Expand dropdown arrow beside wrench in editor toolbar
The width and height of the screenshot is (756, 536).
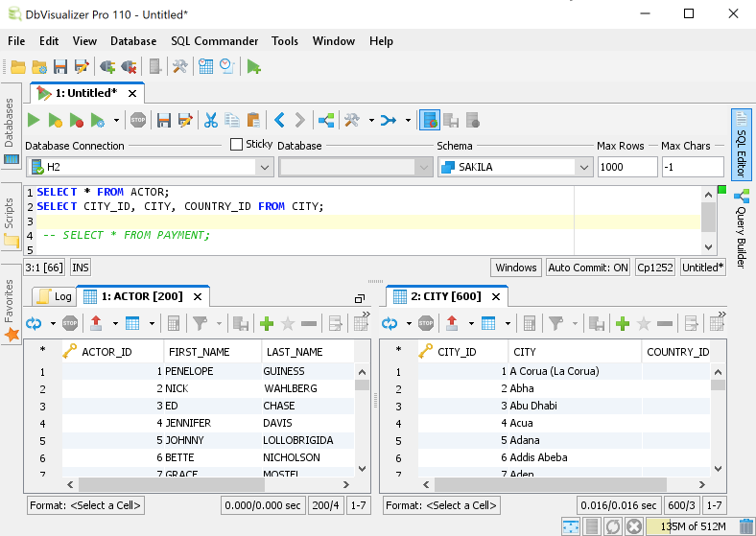(371, 120)
